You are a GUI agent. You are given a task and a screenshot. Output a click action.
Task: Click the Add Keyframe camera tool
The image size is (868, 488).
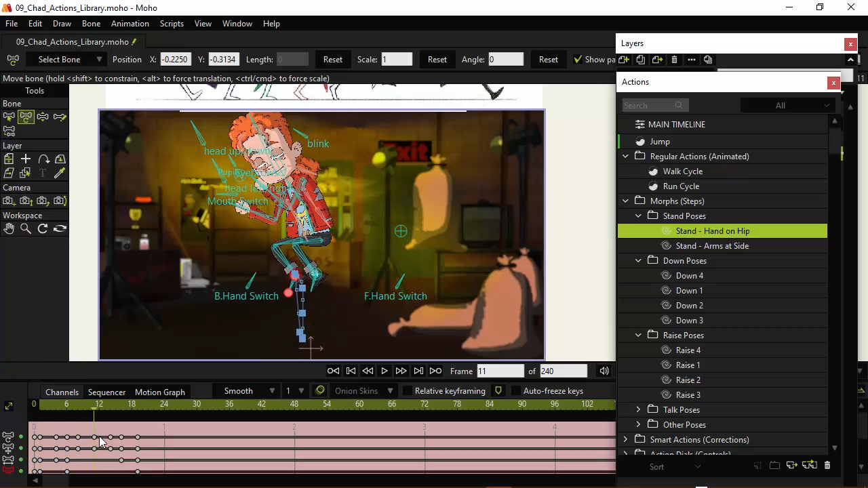8,201
